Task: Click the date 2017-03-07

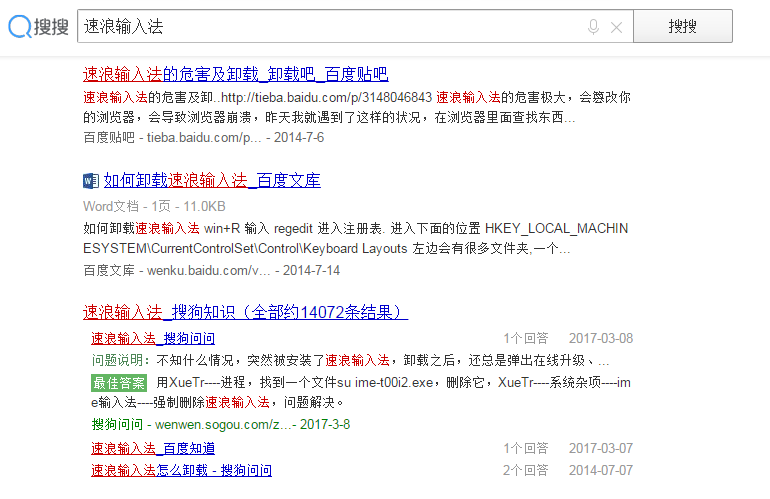Action: point(601,448)
